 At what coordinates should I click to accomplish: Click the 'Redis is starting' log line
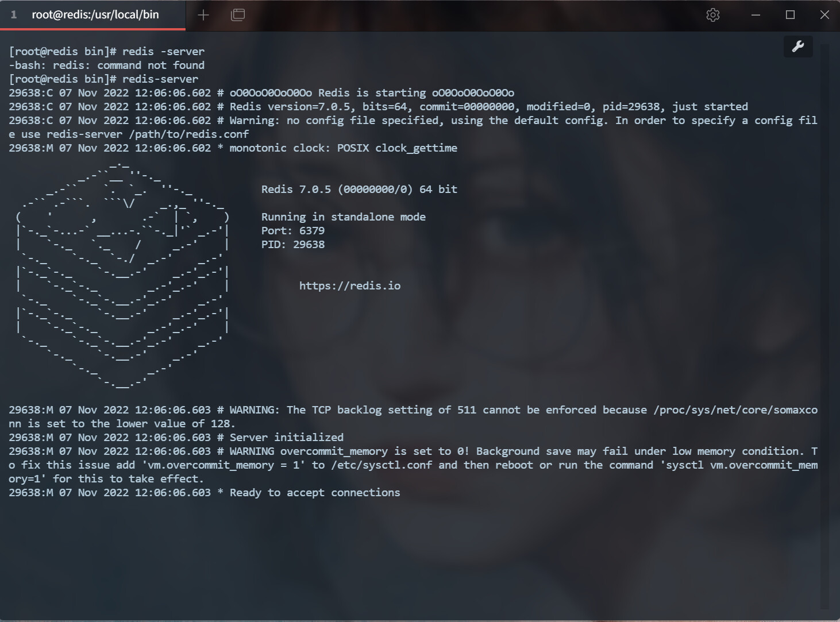tap(261, 93)
